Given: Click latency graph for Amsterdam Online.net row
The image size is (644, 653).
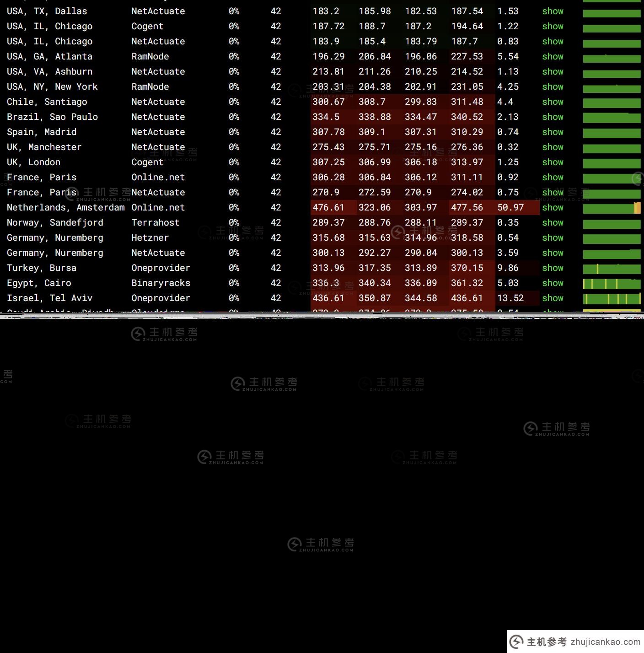Looking at the screenshot, I should pyautogui.click(x=612, y=208).
